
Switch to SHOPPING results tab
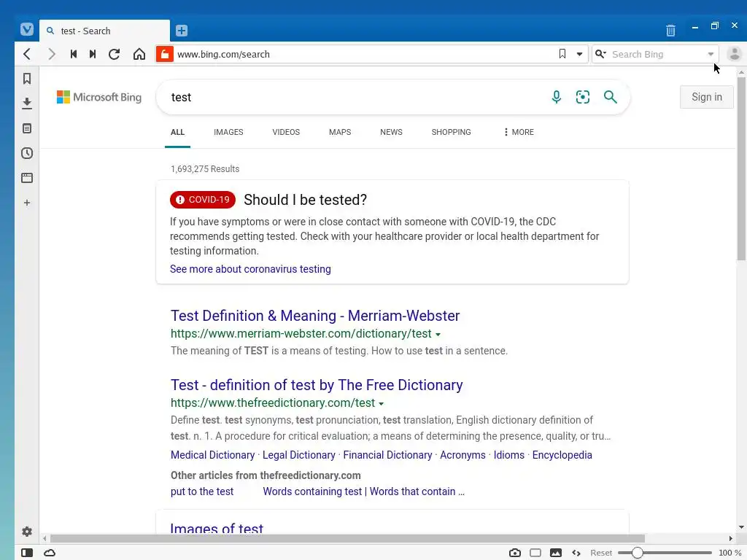click(451, 132)
